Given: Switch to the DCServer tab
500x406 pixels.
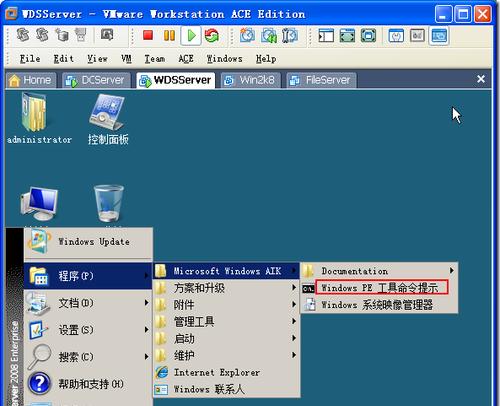Looking at the screenshot, I should [96, 80].
